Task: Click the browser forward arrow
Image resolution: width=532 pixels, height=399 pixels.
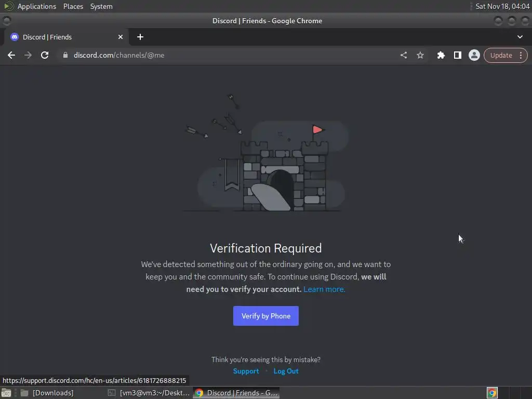Action: point(28,55)
